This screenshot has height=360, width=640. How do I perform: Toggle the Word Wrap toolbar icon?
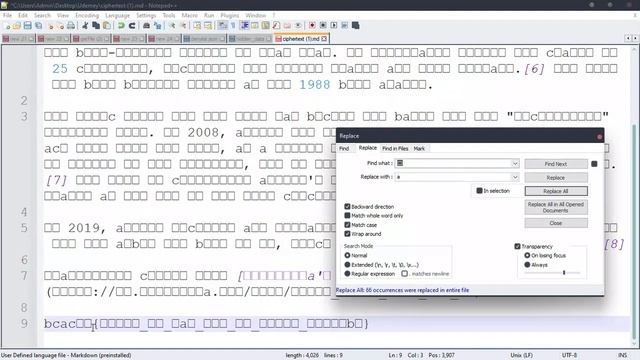(222, 25)
